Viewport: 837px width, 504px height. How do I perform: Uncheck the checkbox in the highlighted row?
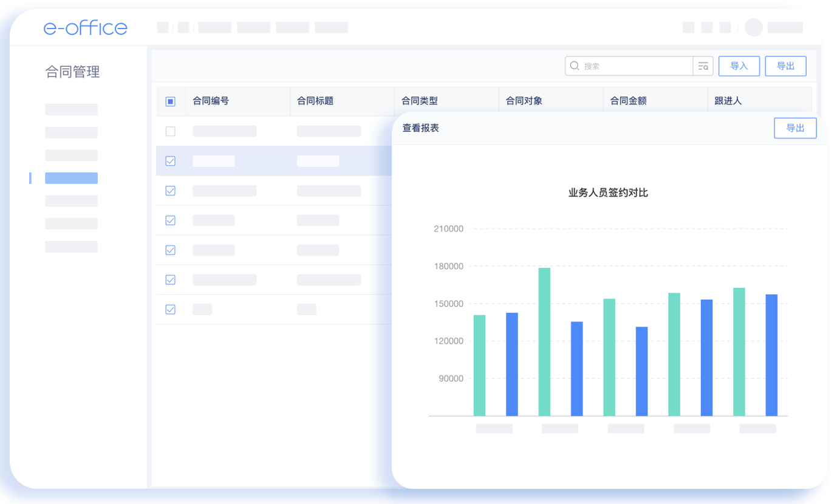(171, 161)
